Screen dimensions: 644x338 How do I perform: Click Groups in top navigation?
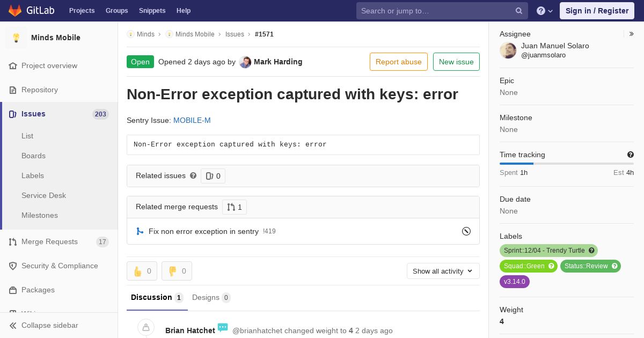117,11
